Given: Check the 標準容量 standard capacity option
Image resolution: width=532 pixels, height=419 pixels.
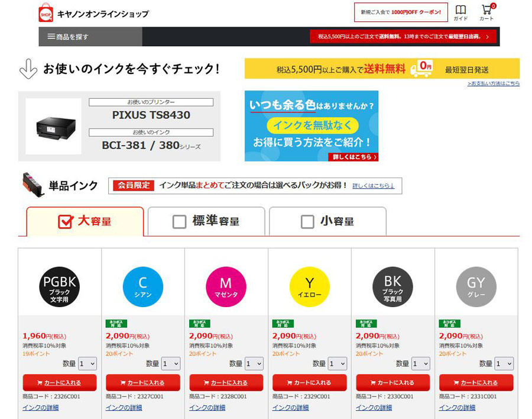Looking at the screenshot, I should [x=179, y=222].
